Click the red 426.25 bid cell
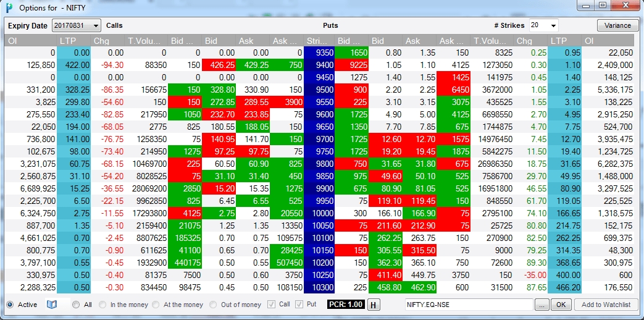The image size is (644, 320). click(x=219, y=65)
